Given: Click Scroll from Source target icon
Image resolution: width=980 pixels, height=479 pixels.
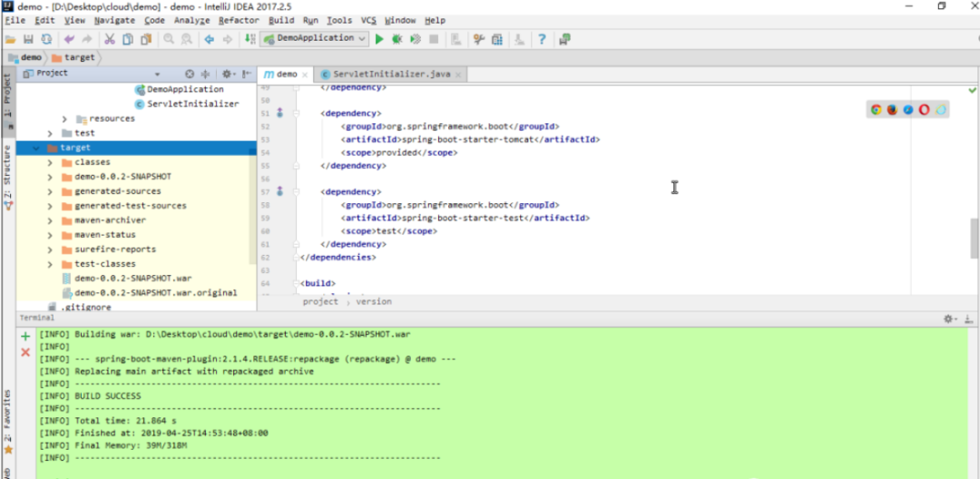Looking at the screenshot, I should click(190, 73).
